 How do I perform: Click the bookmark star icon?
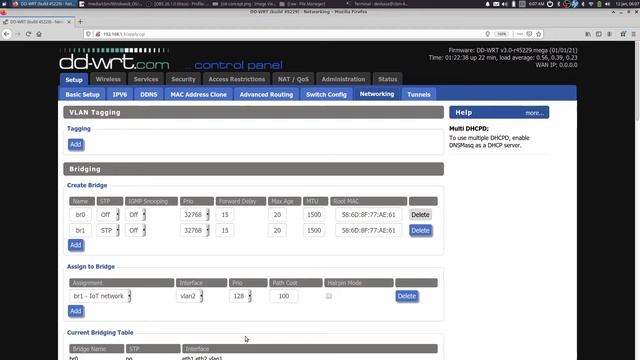539,34
